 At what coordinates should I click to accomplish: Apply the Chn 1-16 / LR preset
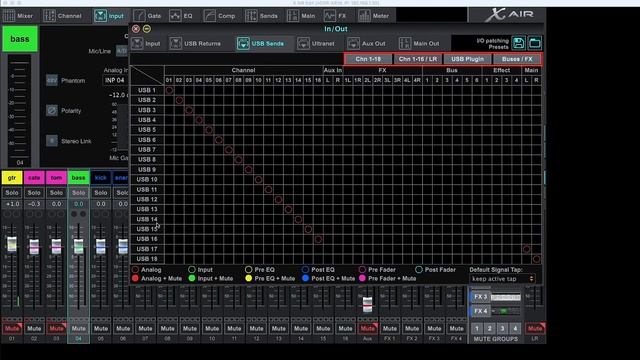pos(418,59)
